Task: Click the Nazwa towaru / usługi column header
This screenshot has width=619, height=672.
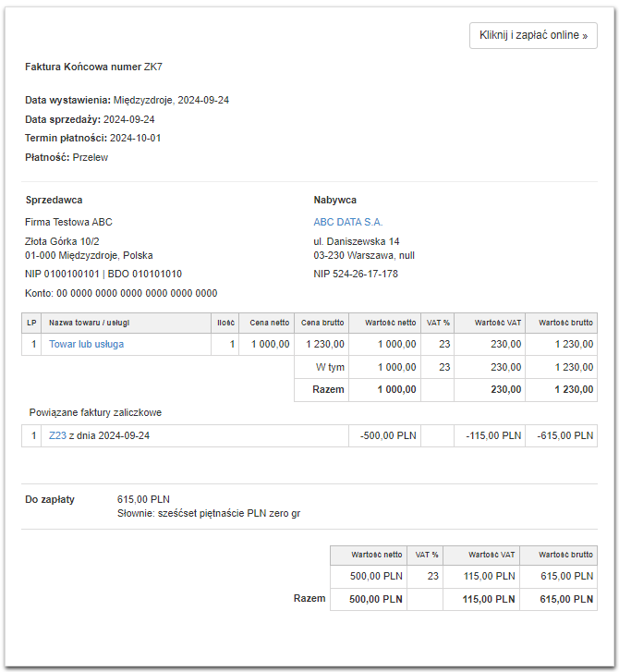Action: [88, 323]
